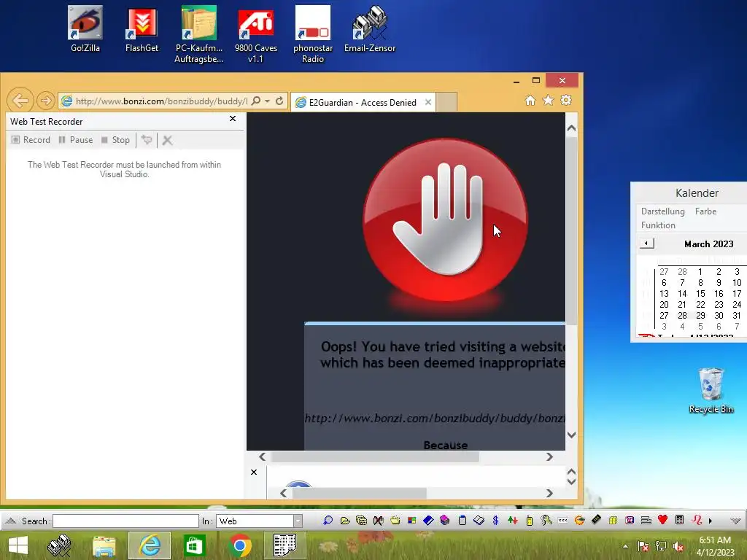Open the 9800 Caves v1.1 desktop shortcut
The height and width of the screenshot is (560, 747).
(x=256, y=34)
